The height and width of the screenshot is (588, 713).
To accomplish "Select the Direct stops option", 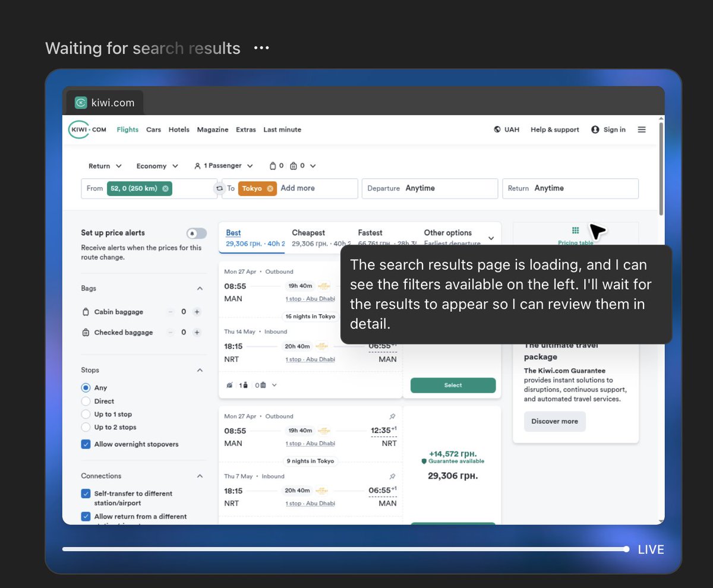I will pyautogui.click(x=86, y=402).
